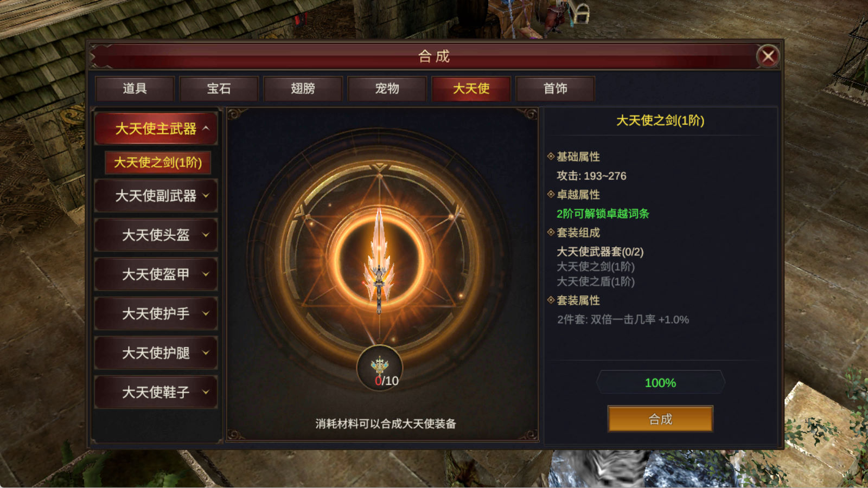Expand the 大天使护手 section
The image size is (868, 488).
156,313
